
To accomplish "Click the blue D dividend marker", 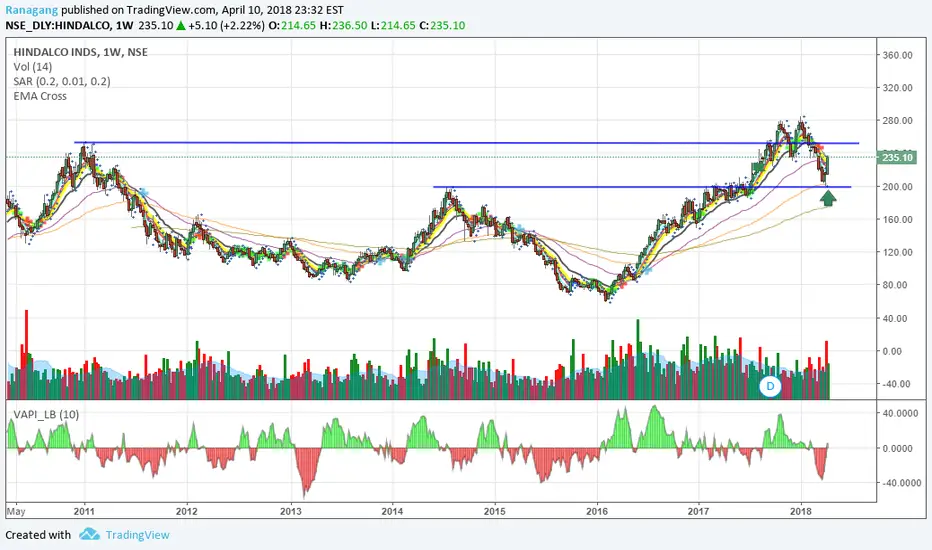I will pos(770,386).
